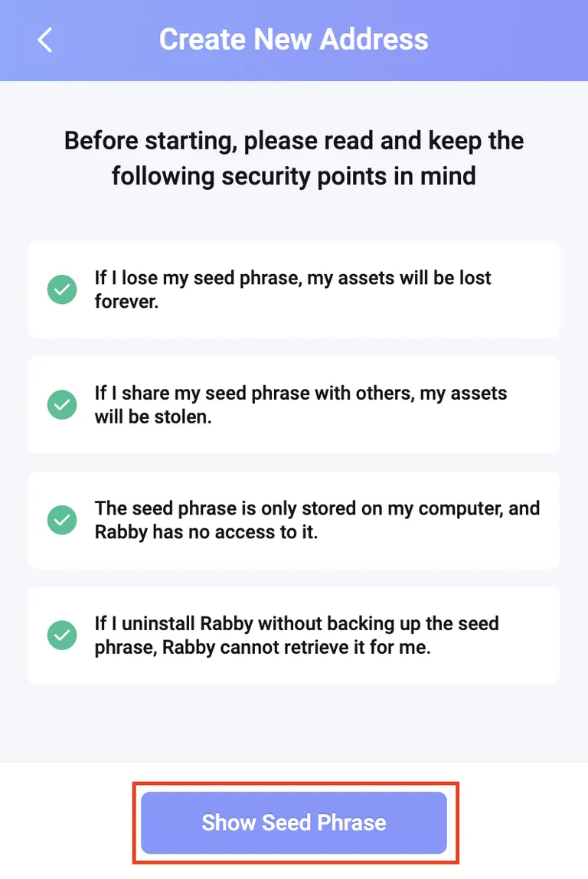This screenshot has width=588, height=879.
Task: Select the 'Rabby has no access' card
Action: point(294,520)
